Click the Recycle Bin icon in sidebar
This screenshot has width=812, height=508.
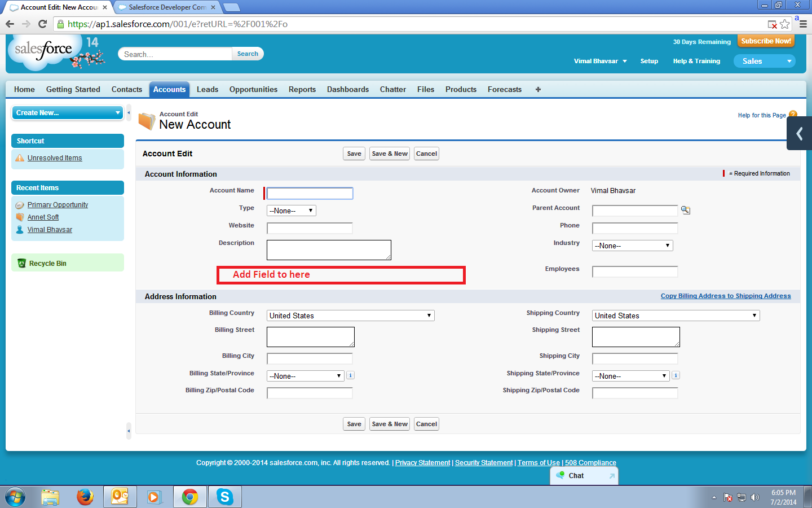tap(22, 263)
